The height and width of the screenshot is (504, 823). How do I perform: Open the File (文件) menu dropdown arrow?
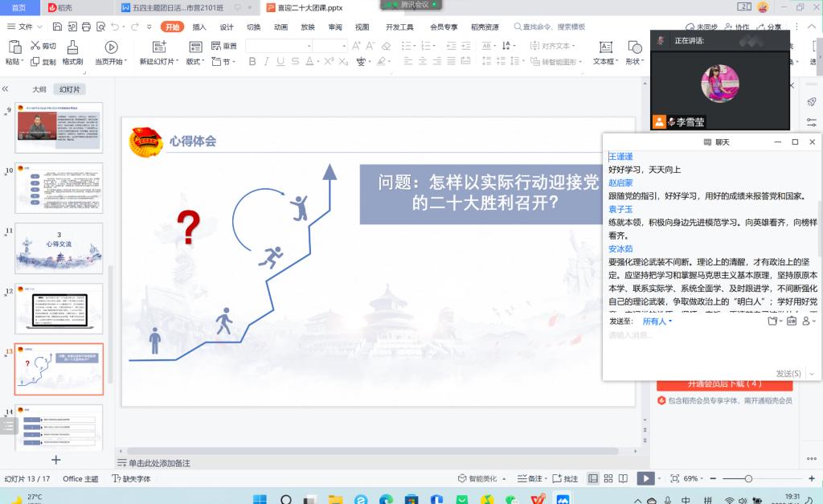[40, 27]
